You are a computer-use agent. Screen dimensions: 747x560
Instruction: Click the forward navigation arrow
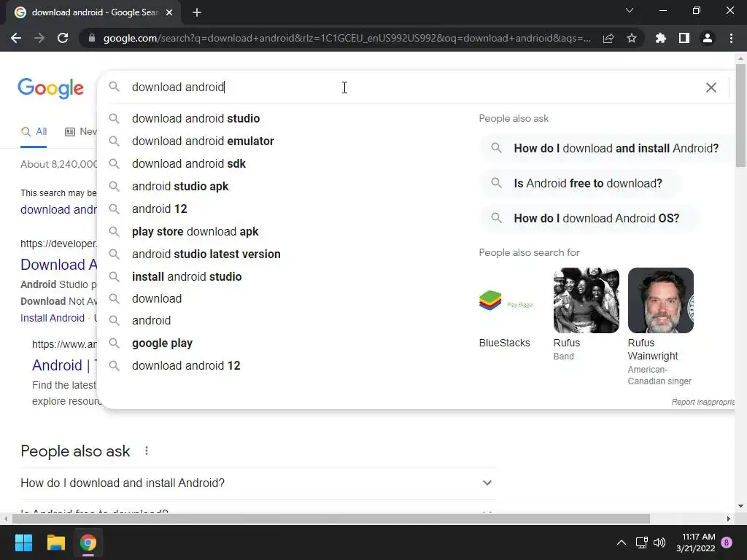point(39,38)
